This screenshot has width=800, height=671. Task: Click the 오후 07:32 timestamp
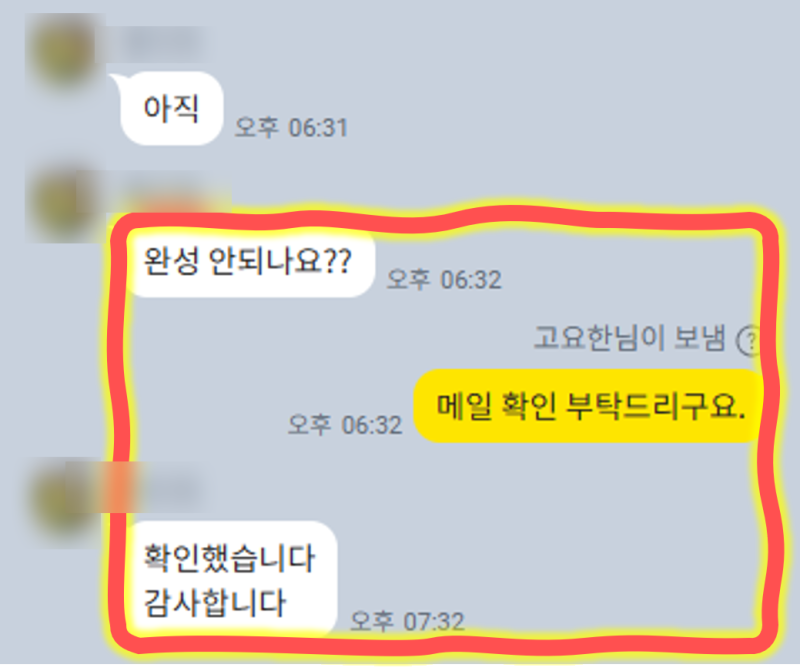click(408, 621)
